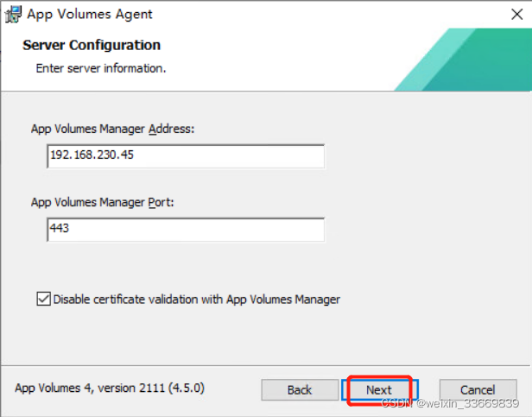
Task: Click the App Volumes Agent installer icon
Action: pos(13,15)
